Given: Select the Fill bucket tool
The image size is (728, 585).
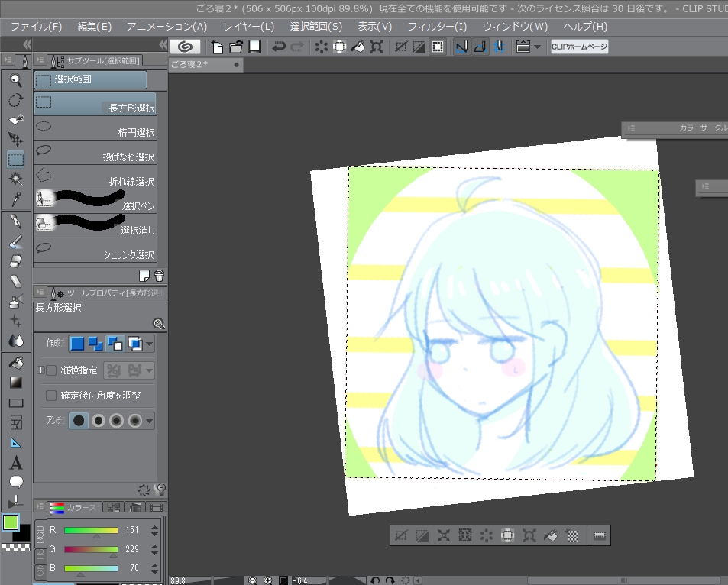Looking at the screenshot, I should pyautogui.click(x=16, y=363).
